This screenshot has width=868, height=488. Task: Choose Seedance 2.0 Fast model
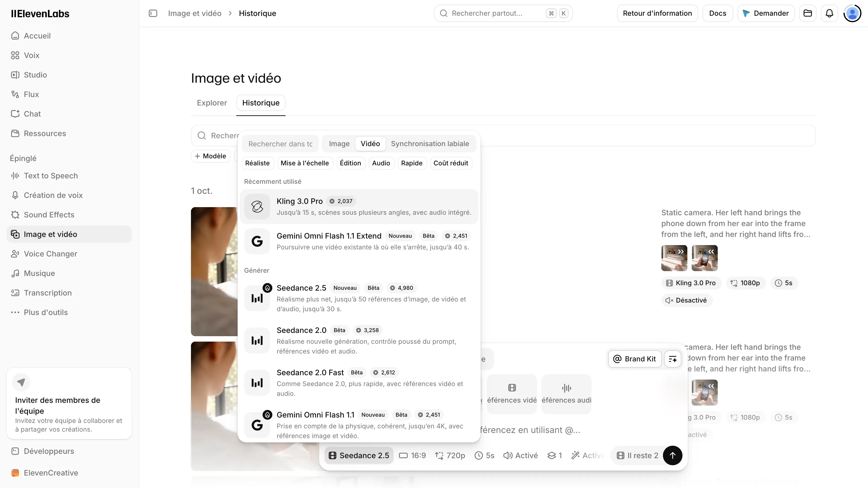coord(359,383)
